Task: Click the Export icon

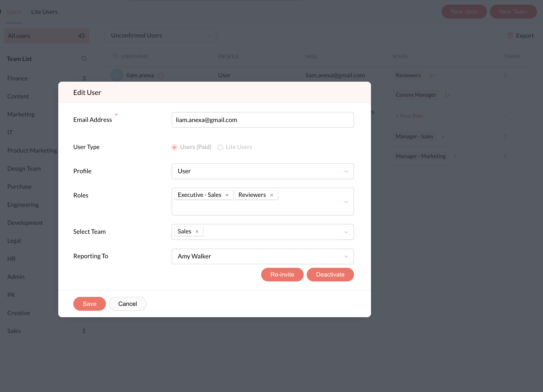Action: 510,35
